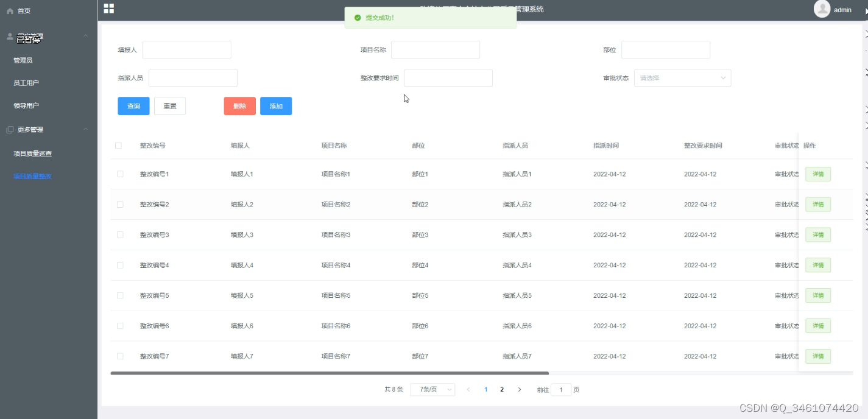868x419 pixels.
Task: Open 详情 for 整改编号6
Action: (x=818, y=326)
